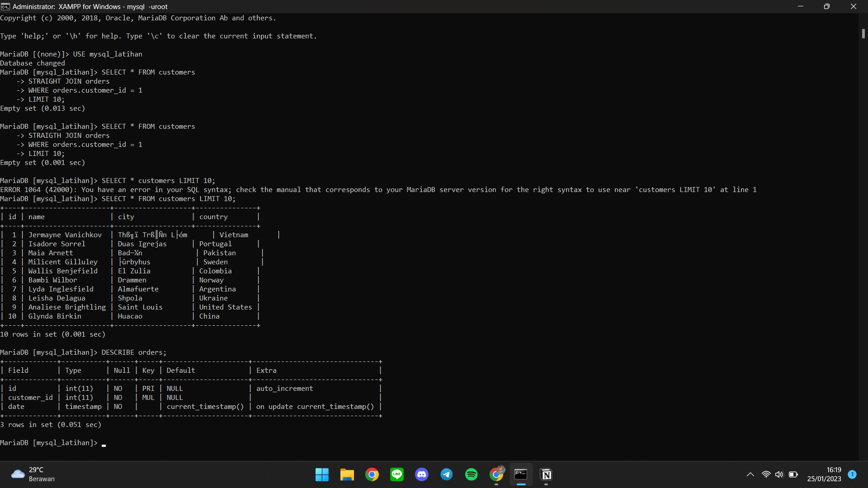The width and height of the screenshot is (868, 488).
Task: Open Notion from the taskbar
Action: 546,474
